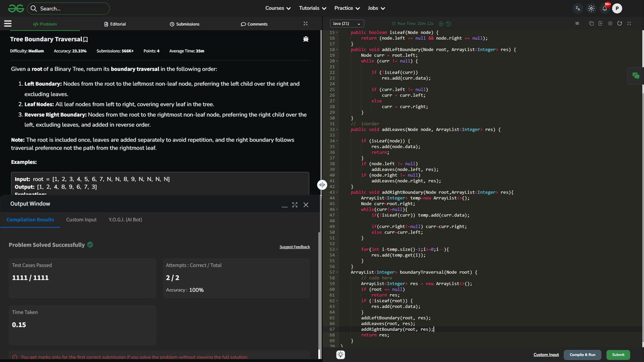Click the Compile & Run button
This screenshot has width=644, height=362.
582,354
